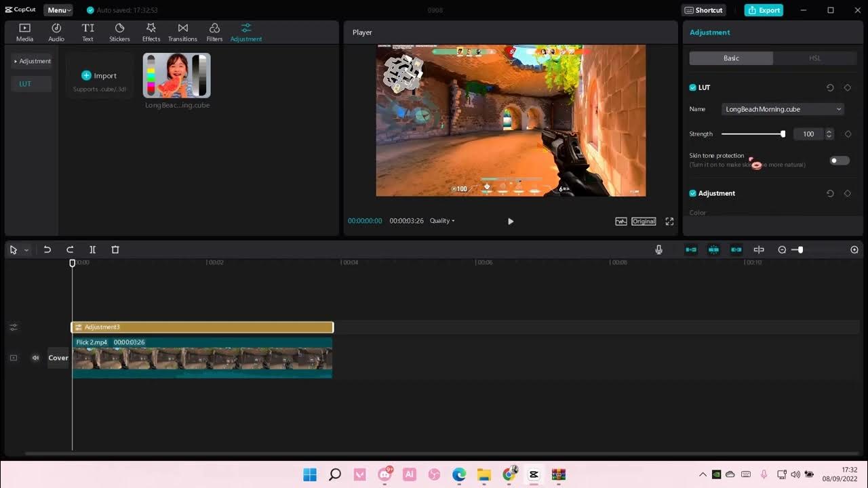The width and height of the screenshot is (868, 488).
Task: Delete the selected clip
Action: click(115, 250)
